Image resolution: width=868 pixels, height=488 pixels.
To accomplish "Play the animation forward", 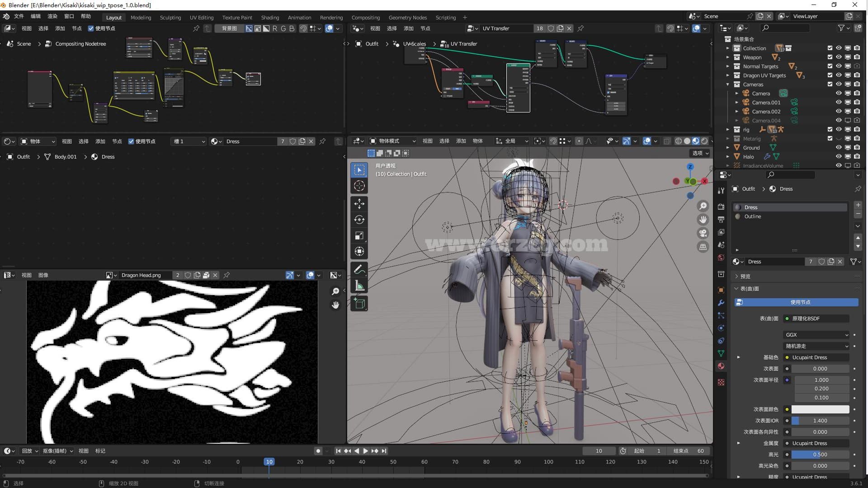I will coord(366,451).
